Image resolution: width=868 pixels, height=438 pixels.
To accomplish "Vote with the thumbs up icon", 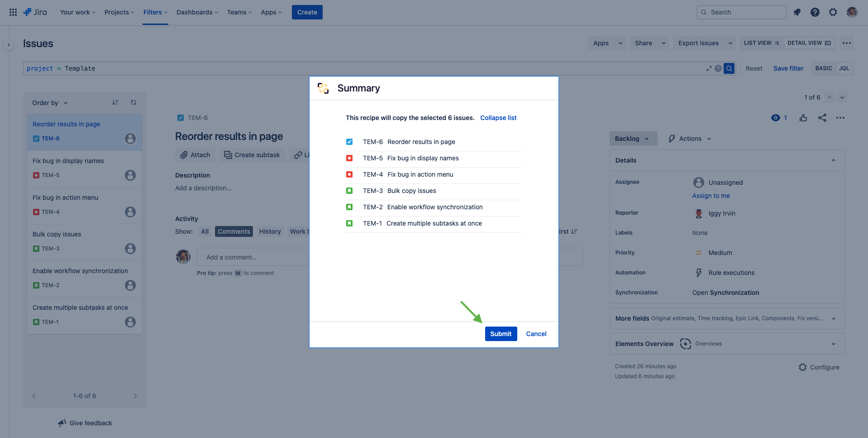I will pyautogui.click(x=803, y=118).
